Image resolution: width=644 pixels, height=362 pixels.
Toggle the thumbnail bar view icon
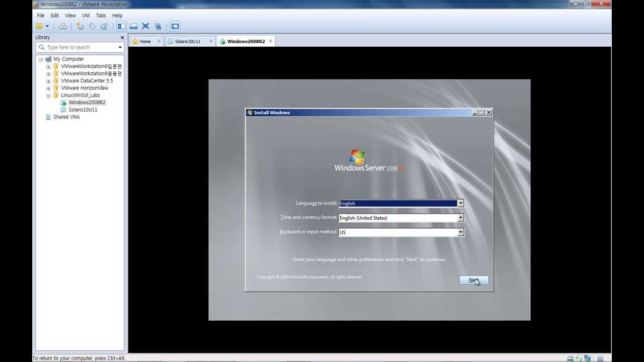(133, 26)
